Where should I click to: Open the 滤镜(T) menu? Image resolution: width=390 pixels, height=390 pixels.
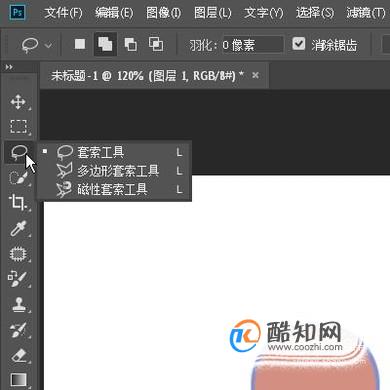coord(365,13)
